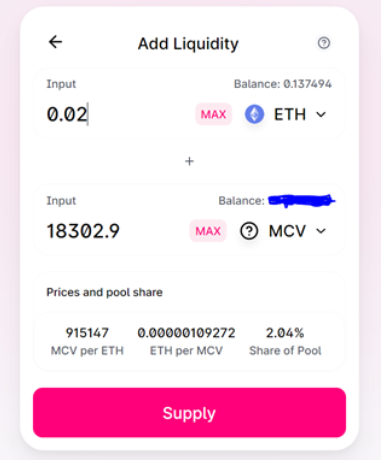Click the 2.04% Share of Pool value
This screenshot has height=474, width=386.
(285, 333)
